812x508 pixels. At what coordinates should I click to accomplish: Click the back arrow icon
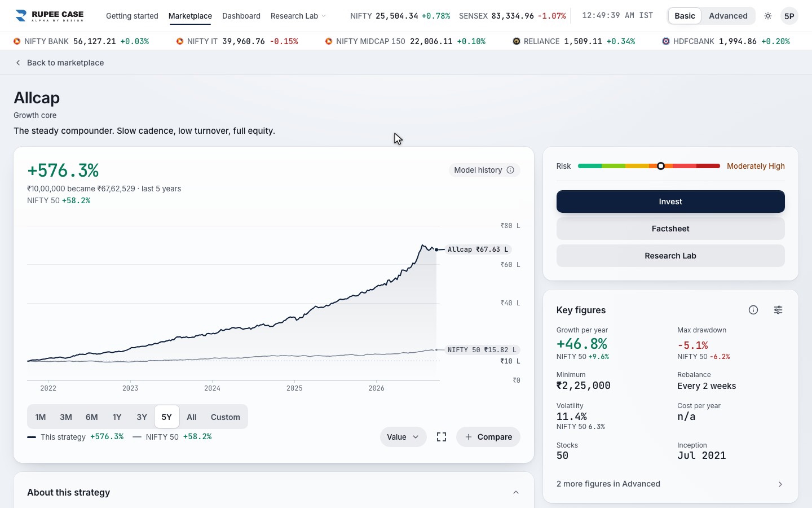click(x=18, y=63)
